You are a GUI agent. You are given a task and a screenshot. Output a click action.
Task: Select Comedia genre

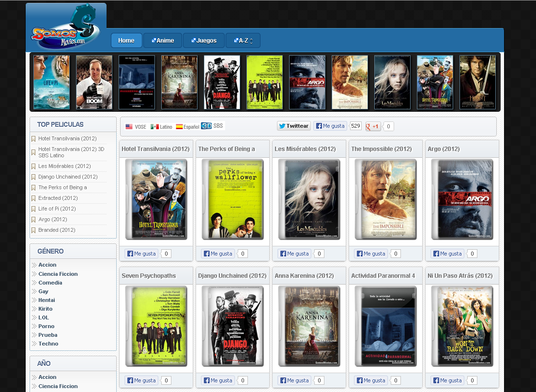(x=50, y=283)
